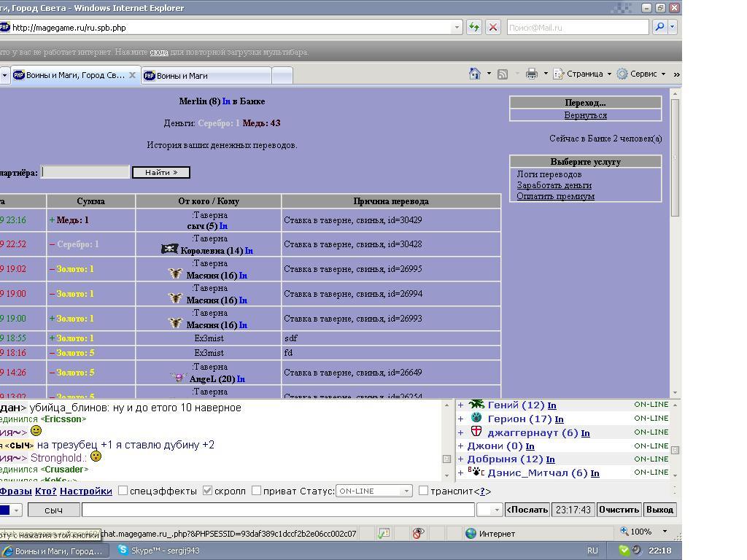Click the Очистить button

pos(619,510)
